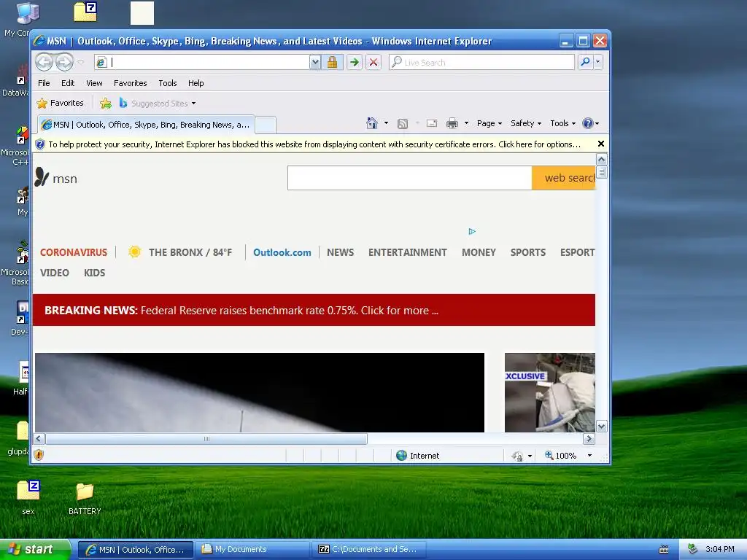Select the MSN browser tab
The image size is (747, 560).
[x=146, y=125]
